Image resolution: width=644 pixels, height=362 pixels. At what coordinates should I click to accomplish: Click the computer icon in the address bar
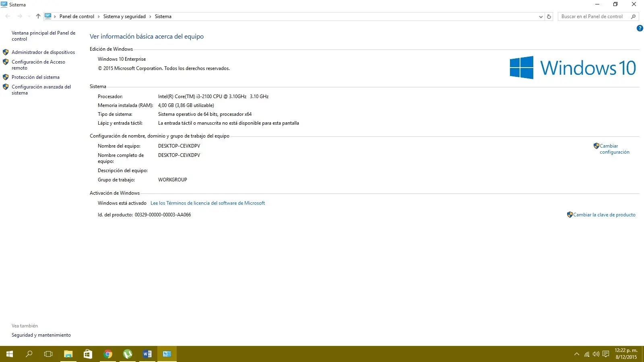pyautogui.click(x=48, y=16)
